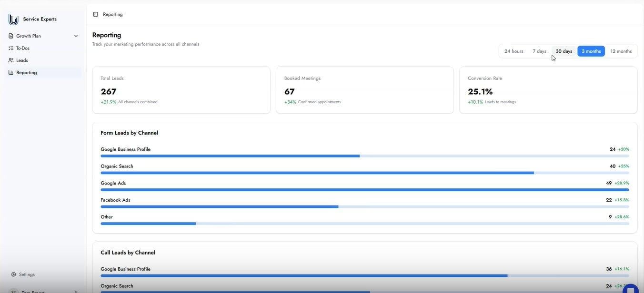Go to Reporting in the sidebar
Image resolution: width=644 pixels, height=293 pixels.
coord(44,73)
